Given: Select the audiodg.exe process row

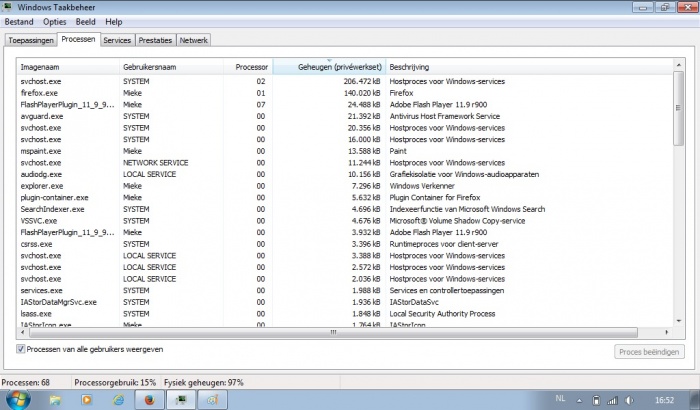Looking at the screenshot, I should coord(345,174).
